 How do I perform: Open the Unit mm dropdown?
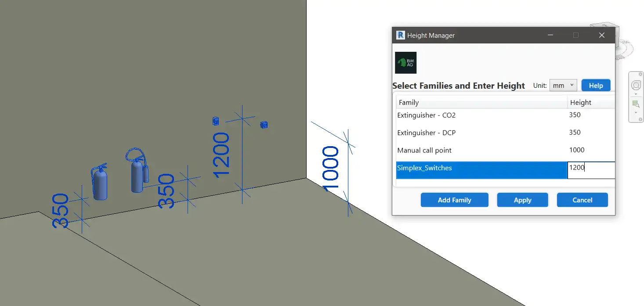[x=563, y=86]
